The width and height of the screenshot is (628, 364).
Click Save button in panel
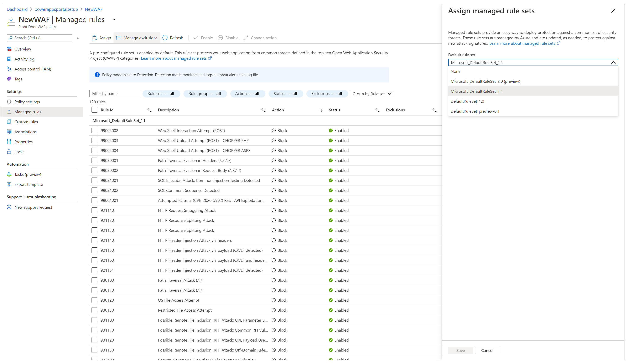pyautogui.click(x=460, y=350)
